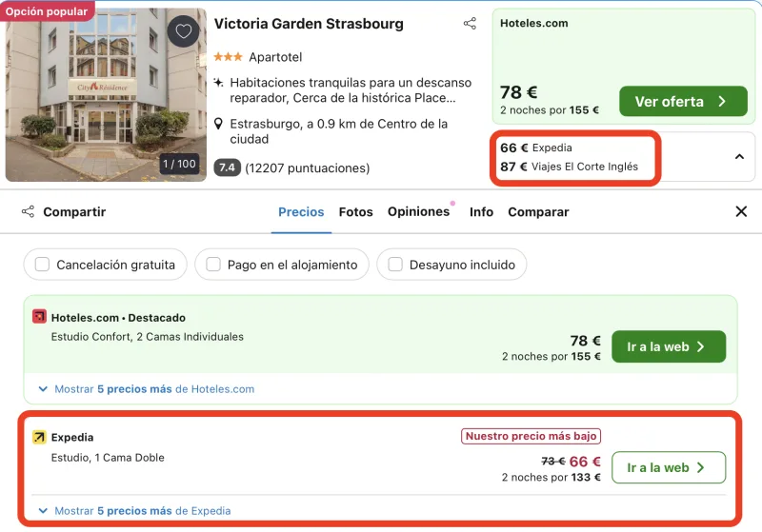The height and width of the screenshot is (532, 762).
Task: Click the sparkle icon beside Habitaciones tranquilas
Action: [x=219, y=82]
